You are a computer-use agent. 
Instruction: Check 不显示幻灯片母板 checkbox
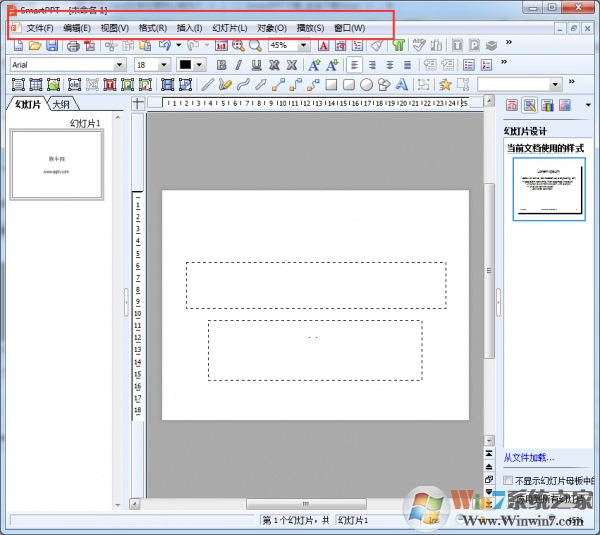[x=508, y=480]
